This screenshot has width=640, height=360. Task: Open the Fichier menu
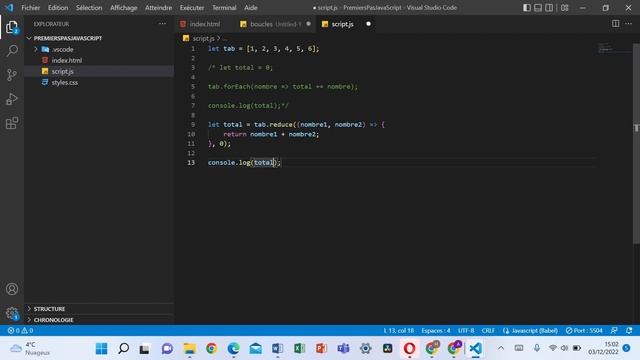click(x=31, y=8)
